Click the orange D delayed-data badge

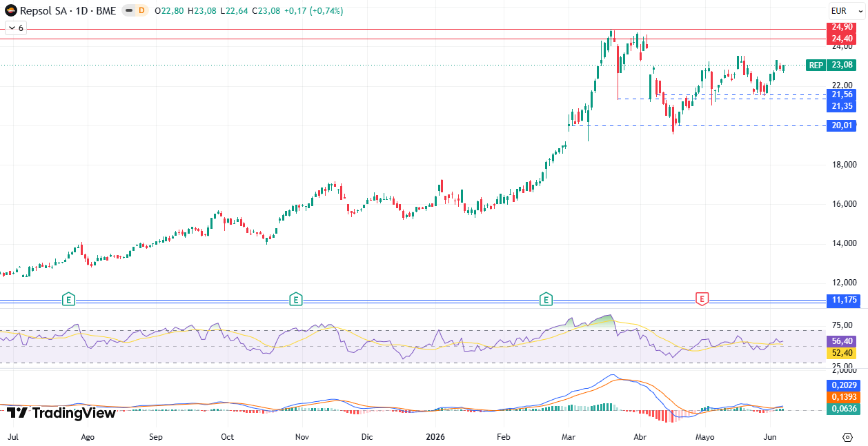pyautogui.click(x=142, y=11)
